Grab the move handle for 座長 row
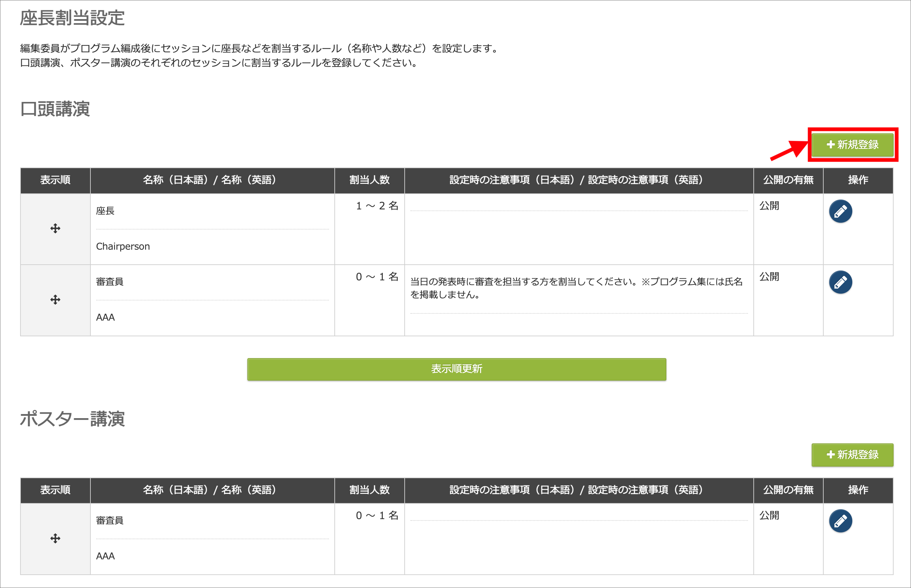911x588 pixels. [x=55, y=229]
